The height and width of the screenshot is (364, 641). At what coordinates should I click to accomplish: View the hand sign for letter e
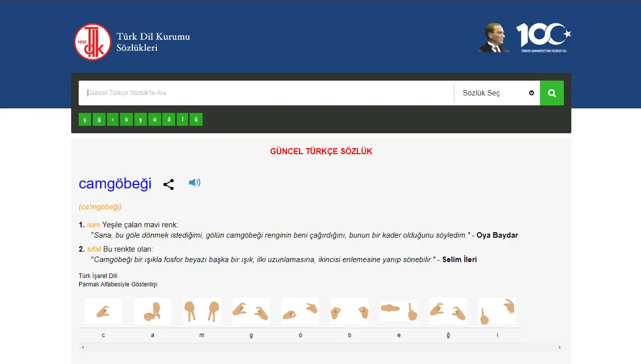tap(399, 311)
